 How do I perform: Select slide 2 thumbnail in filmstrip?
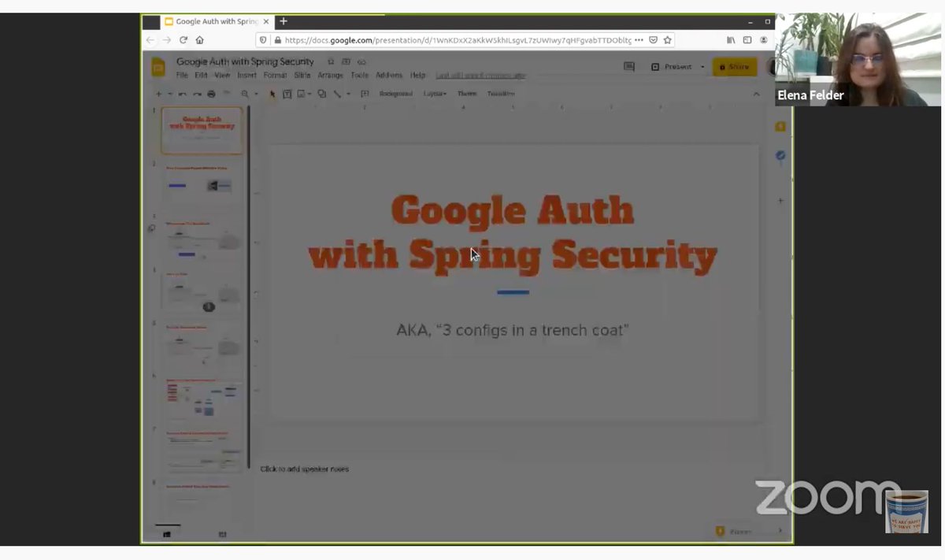[x=203, y=184]
